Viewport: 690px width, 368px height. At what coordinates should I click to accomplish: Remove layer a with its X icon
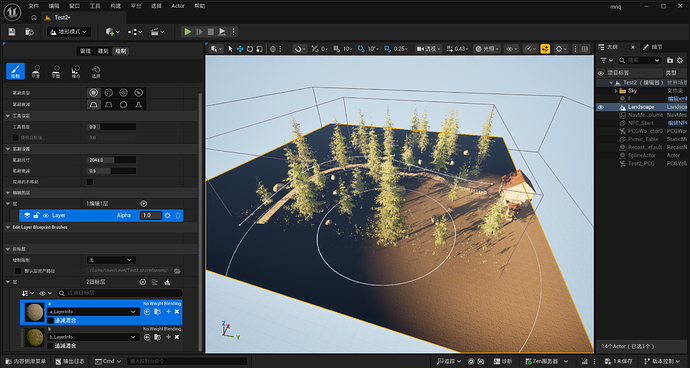pos(177,312)
